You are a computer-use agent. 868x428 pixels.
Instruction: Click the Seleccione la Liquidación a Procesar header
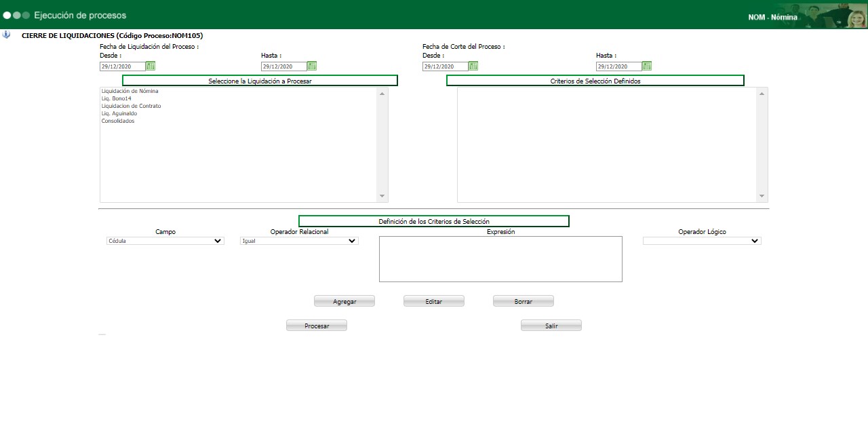tap(260, 81)
